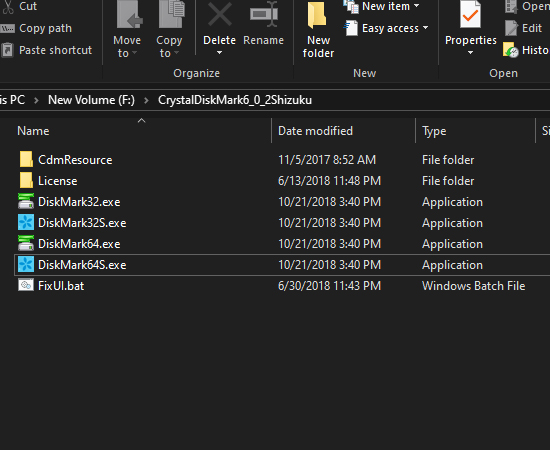Select FixUI.bat file name
The width and height of the screenshot is (550, 450).
point(61,286)
